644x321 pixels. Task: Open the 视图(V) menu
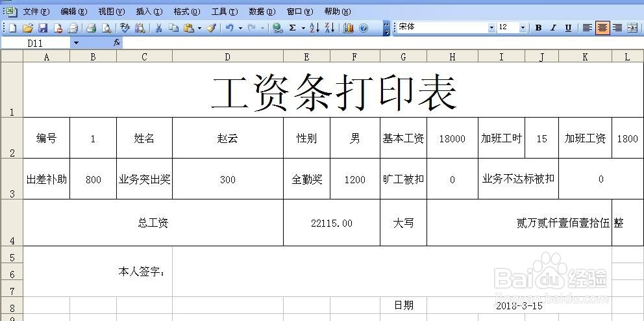pyautogui.click(x=111, y=12)
